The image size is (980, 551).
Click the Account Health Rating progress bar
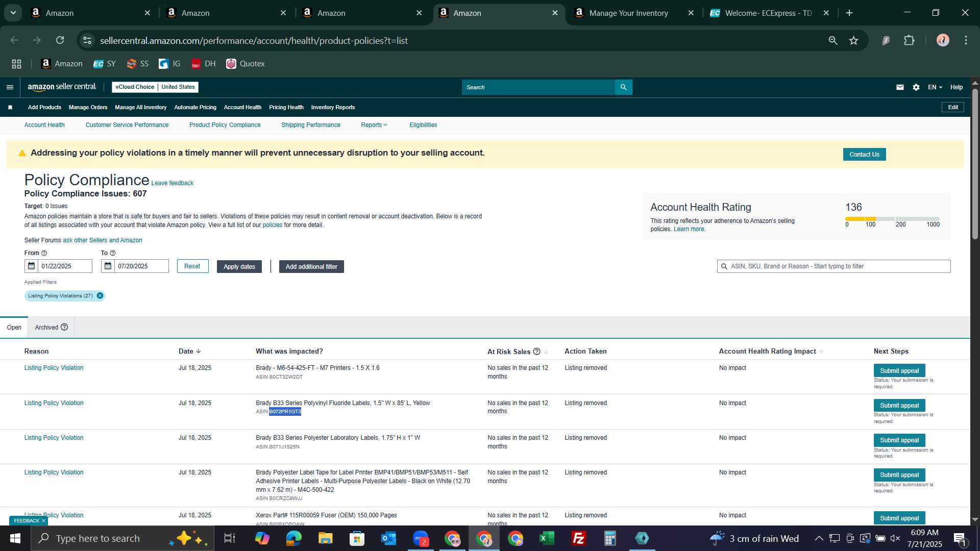tap(892, 219)
